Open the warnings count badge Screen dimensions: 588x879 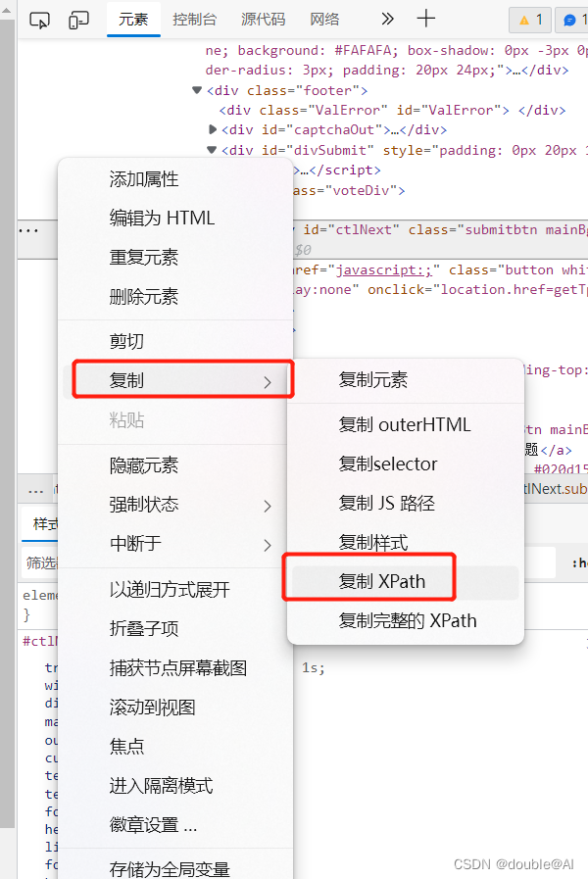click(x=530, y=21)
